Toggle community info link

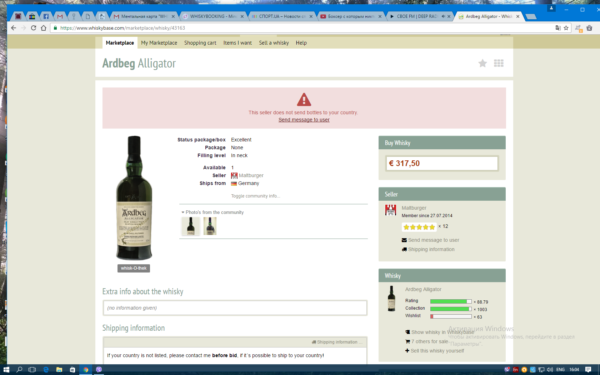pos(255,196)
